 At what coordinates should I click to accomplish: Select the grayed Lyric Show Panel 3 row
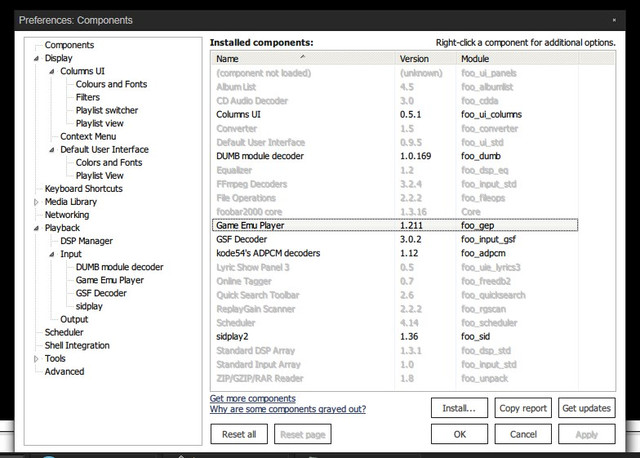pos(395,267)
